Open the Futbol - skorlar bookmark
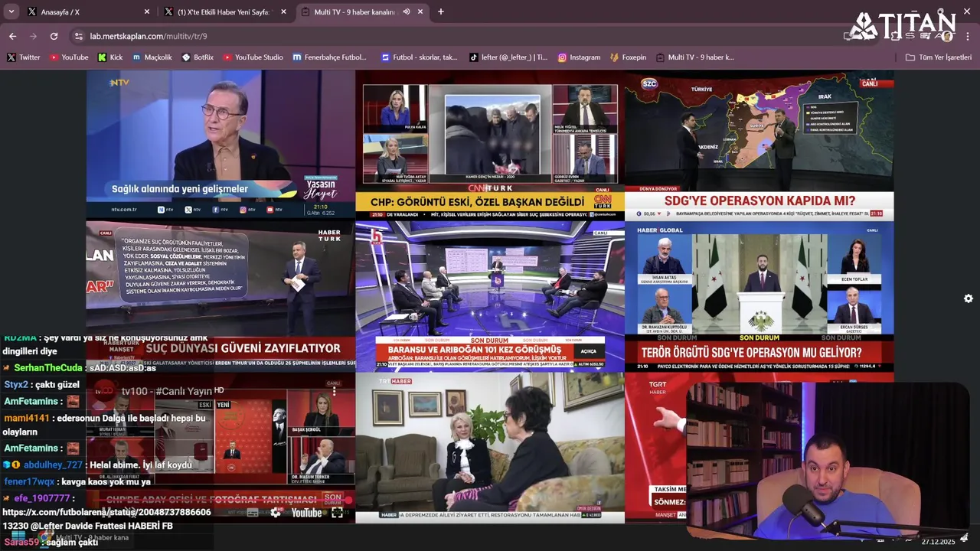The image size is (980, 551). click(x=419, y=57)
